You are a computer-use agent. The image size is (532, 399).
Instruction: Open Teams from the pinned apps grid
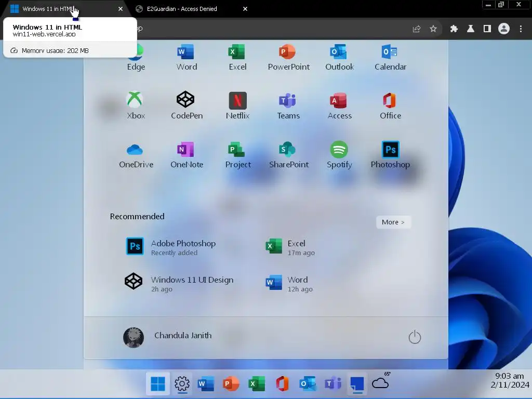click(288, 106)
